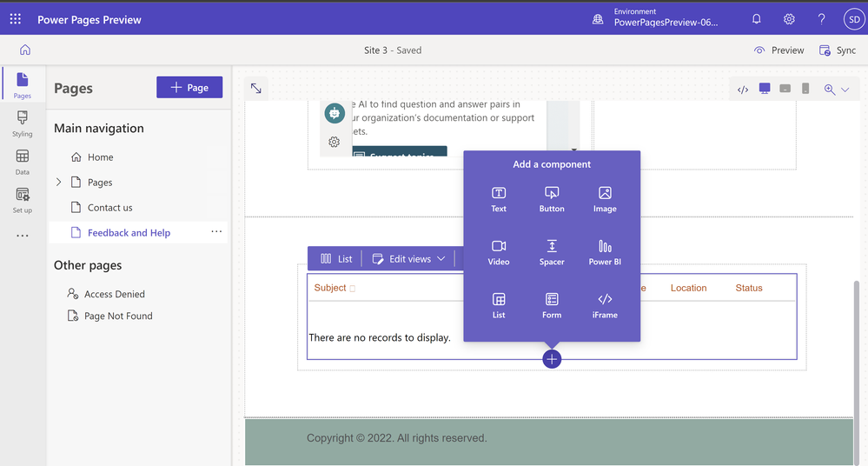Screen dimensions: 868x466
Task: Click the Status column header
Action: point(749,288)
